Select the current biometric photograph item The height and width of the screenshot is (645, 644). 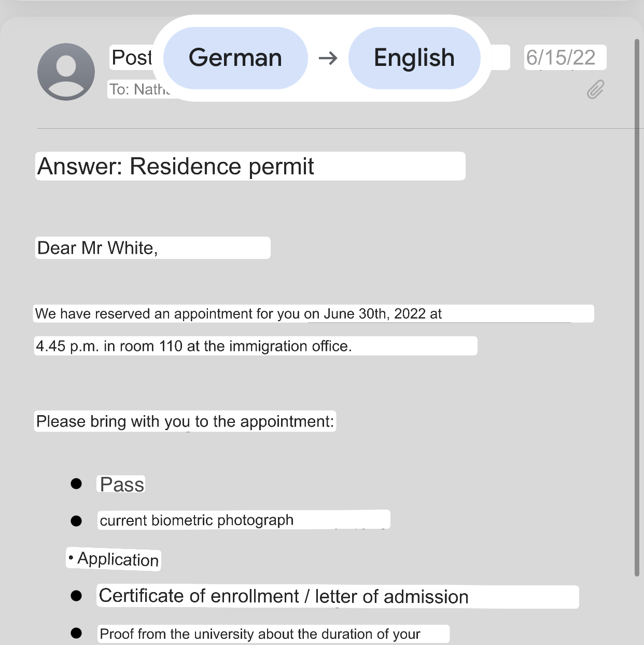(197, 520)
